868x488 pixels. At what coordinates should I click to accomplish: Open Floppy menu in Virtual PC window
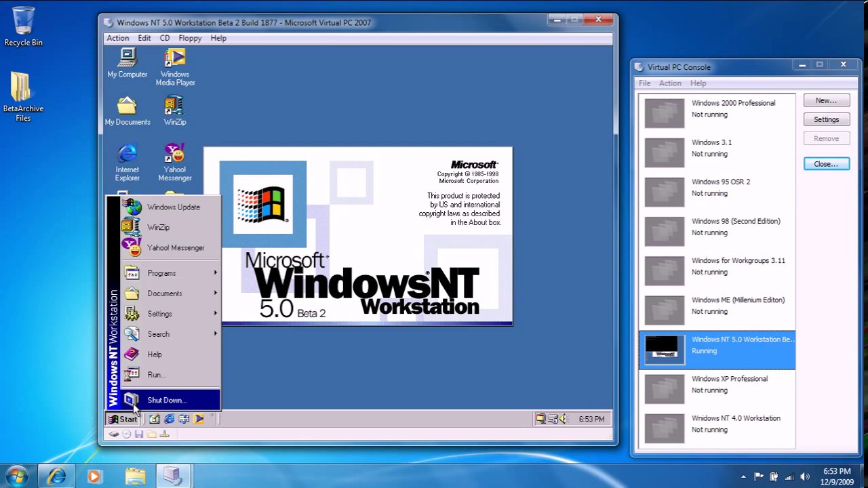[x=190, y=38]
